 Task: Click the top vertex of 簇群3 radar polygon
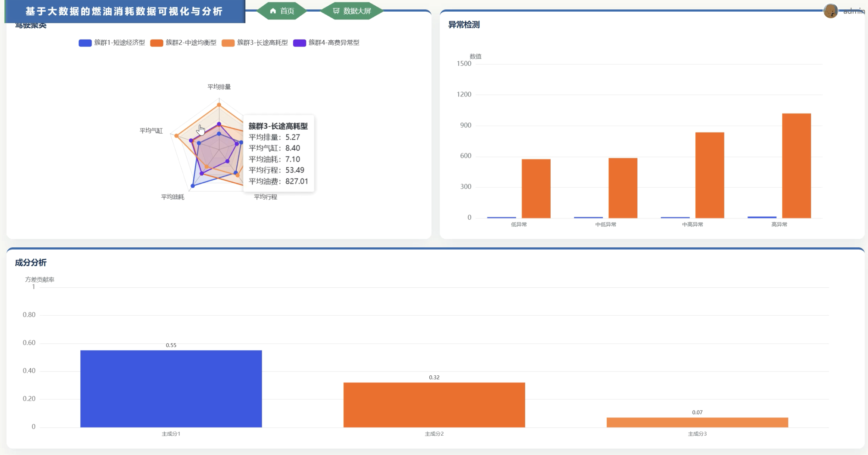(219, 105)
